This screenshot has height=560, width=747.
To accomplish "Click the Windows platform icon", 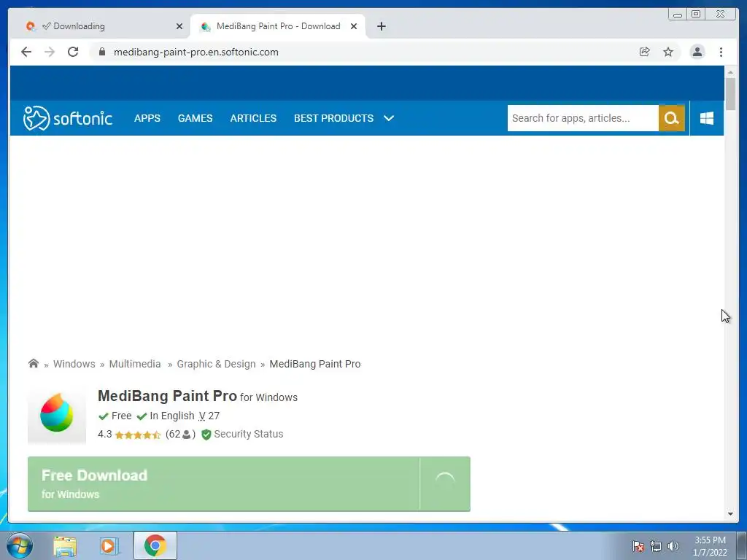I will click(x=707, y=118).
